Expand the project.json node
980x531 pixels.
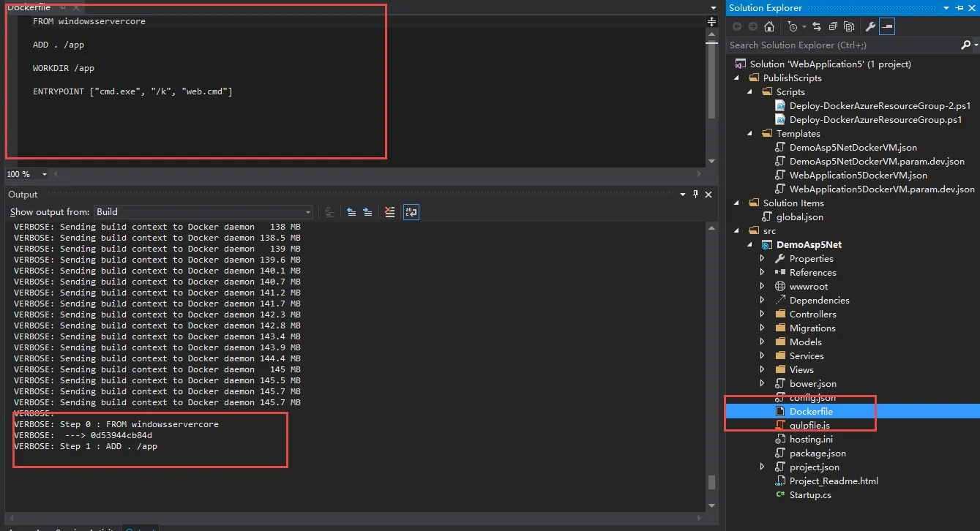click(762, 467)
